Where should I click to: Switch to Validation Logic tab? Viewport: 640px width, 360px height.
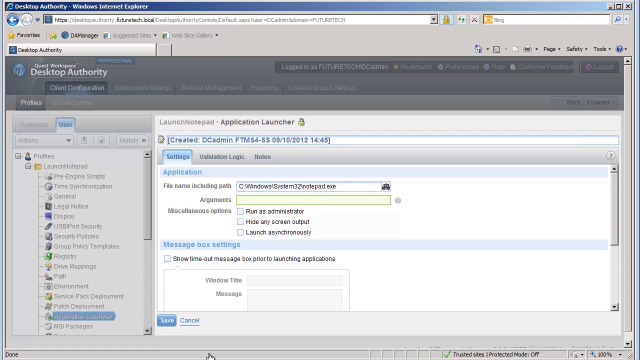[x=222, y=157]
